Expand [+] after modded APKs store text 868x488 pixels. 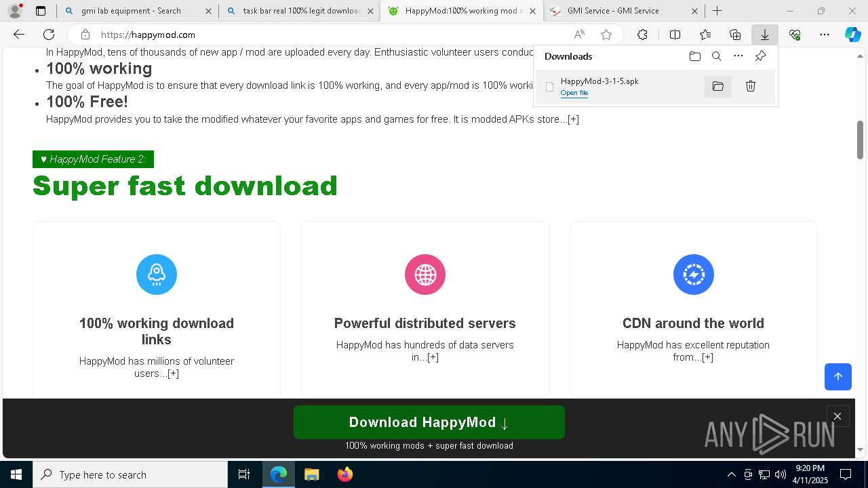573,119
